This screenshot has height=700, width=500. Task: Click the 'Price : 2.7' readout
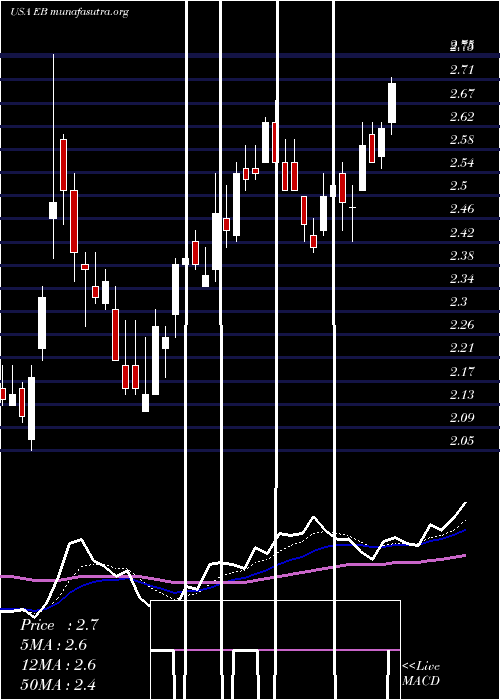[59, 625]
